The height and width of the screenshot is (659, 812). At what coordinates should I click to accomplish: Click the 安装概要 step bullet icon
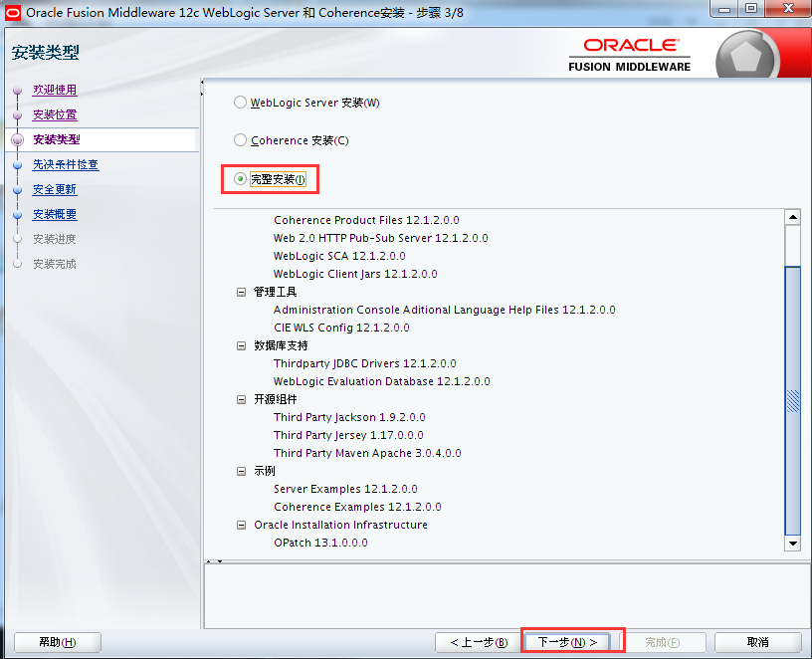point(18,214)
